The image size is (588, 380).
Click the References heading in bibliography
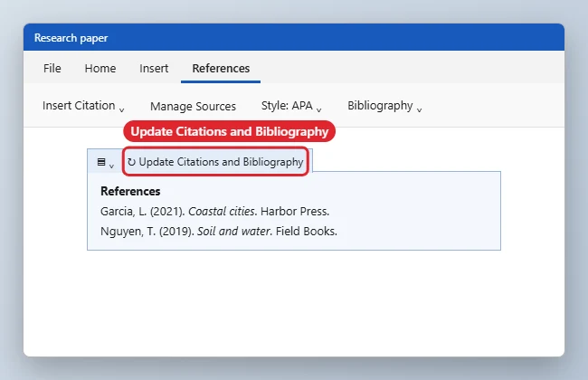pyautogui.click(x=130, y=191)
